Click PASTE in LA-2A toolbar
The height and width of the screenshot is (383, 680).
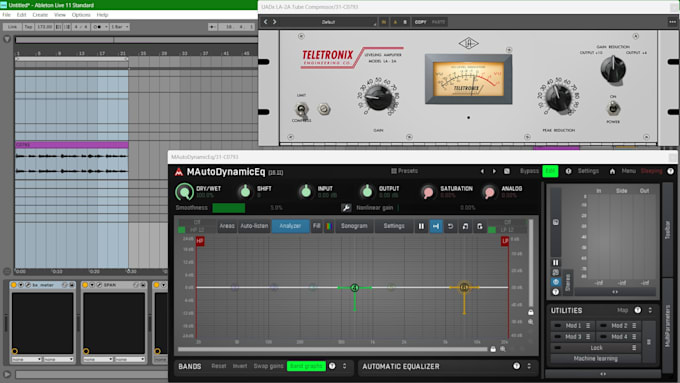[438, 22]
